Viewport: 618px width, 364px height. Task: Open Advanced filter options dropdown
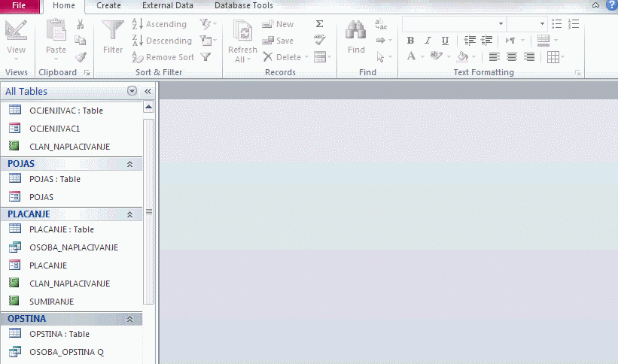point(208,40)
